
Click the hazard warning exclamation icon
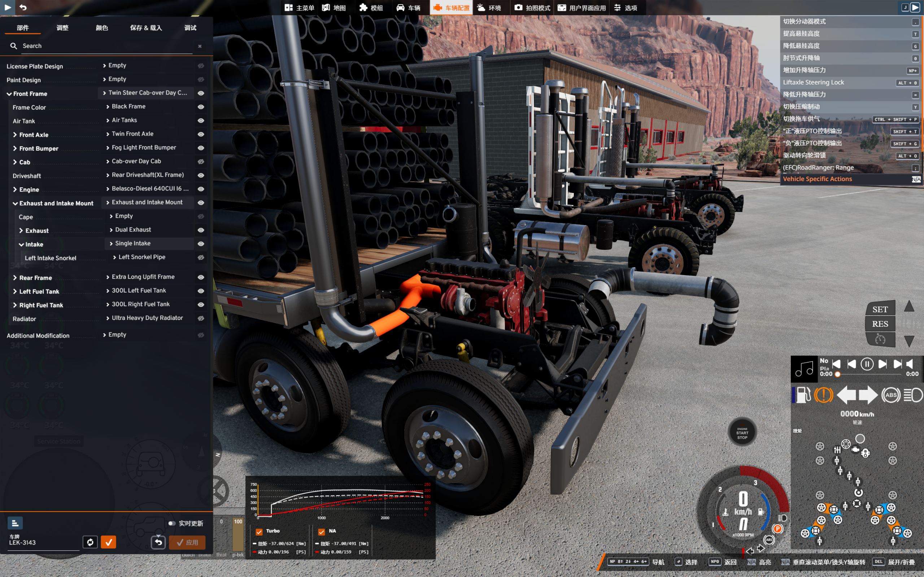[x=823, y=395]
